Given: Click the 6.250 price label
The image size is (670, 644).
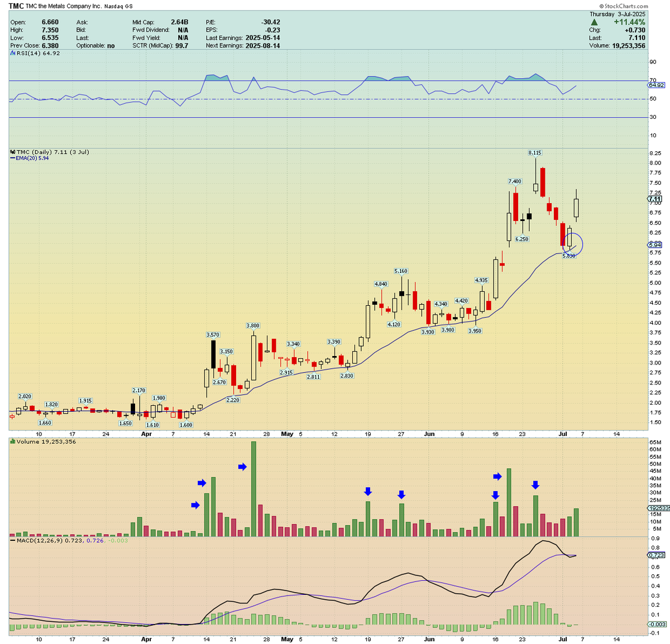Looking at the screenshot, I should 521,239.
